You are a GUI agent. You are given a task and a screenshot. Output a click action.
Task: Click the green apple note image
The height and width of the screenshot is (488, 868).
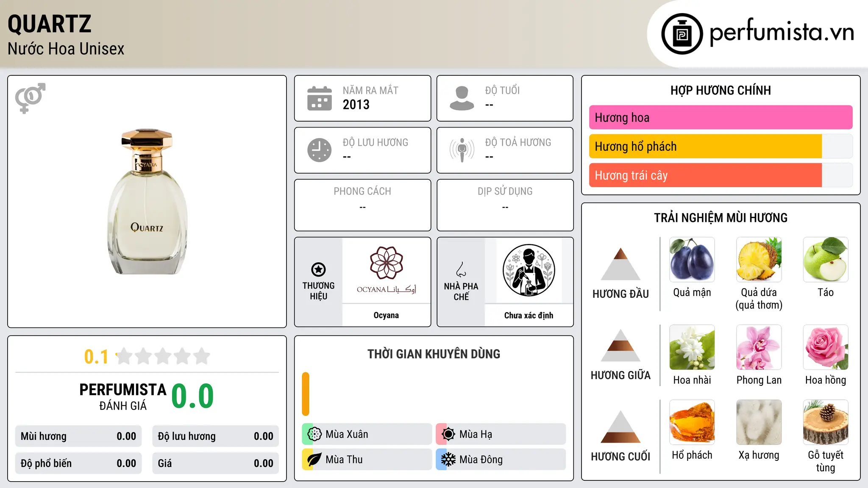(826, 260)
